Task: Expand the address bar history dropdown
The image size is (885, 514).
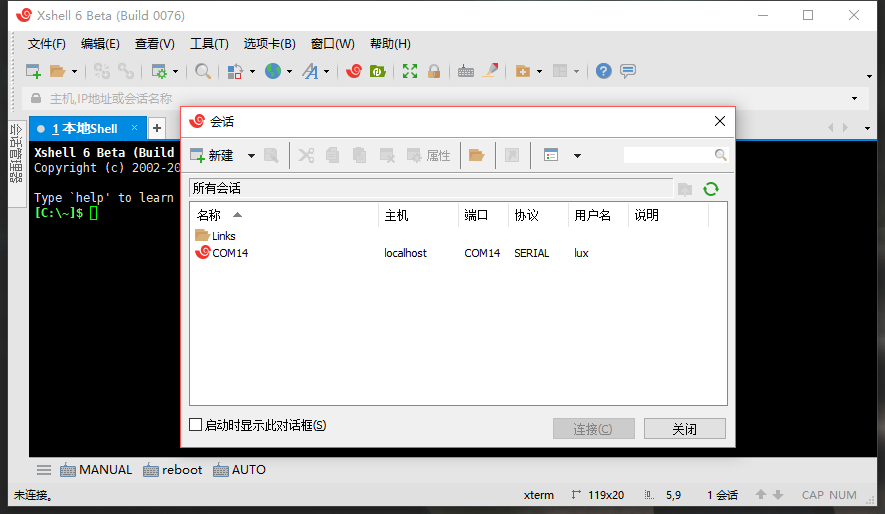Action: click(855, 99)
